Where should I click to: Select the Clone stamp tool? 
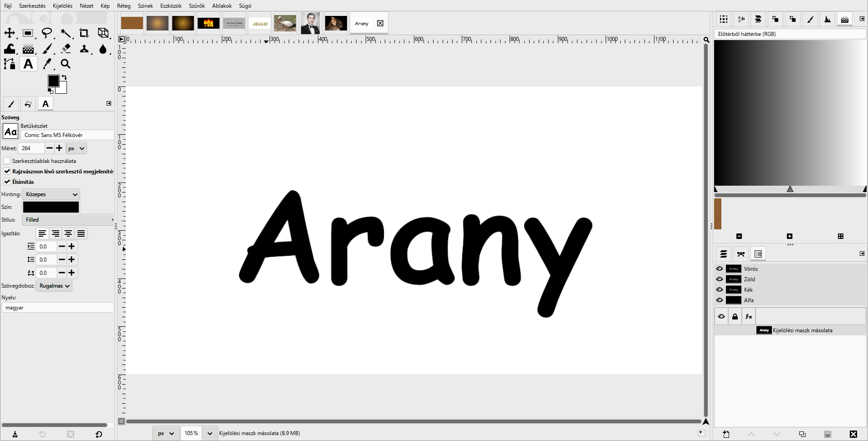pos(84,49)
